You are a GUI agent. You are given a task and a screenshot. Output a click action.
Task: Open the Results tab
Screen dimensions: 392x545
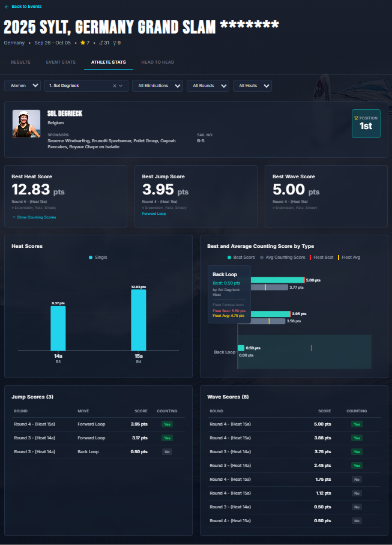(x=21, y=62)
